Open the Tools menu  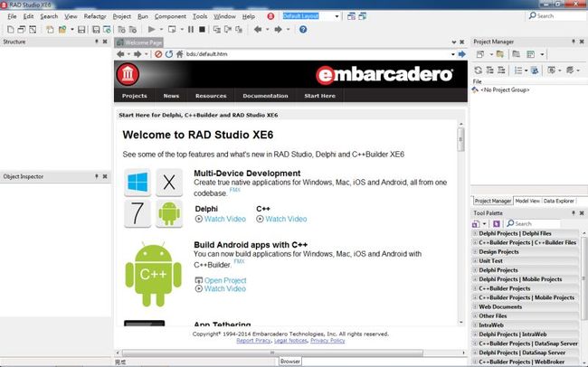pos(200,16)
